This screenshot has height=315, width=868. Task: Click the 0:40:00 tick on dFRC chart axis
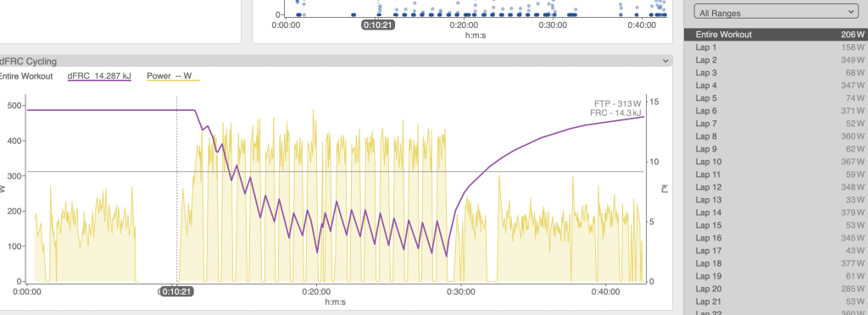coord(605,291)
